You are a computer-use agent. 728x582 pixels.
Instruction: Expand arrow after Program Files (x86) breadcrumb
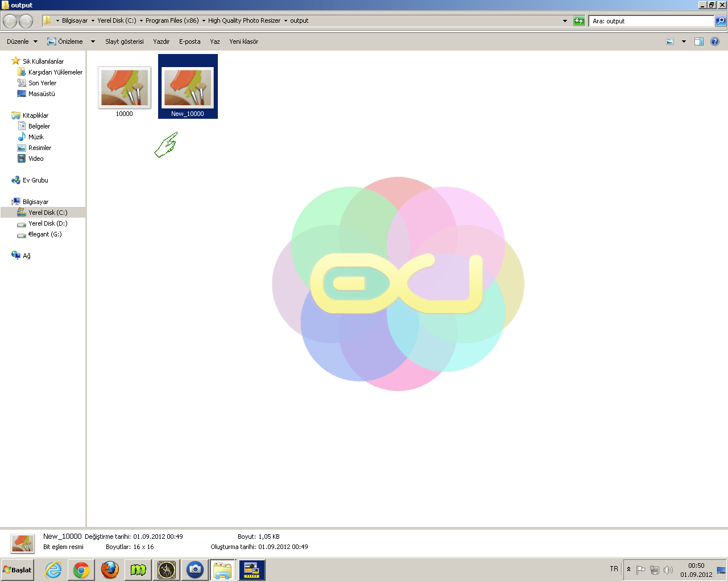pyautogui.click(x=204, y=21)
